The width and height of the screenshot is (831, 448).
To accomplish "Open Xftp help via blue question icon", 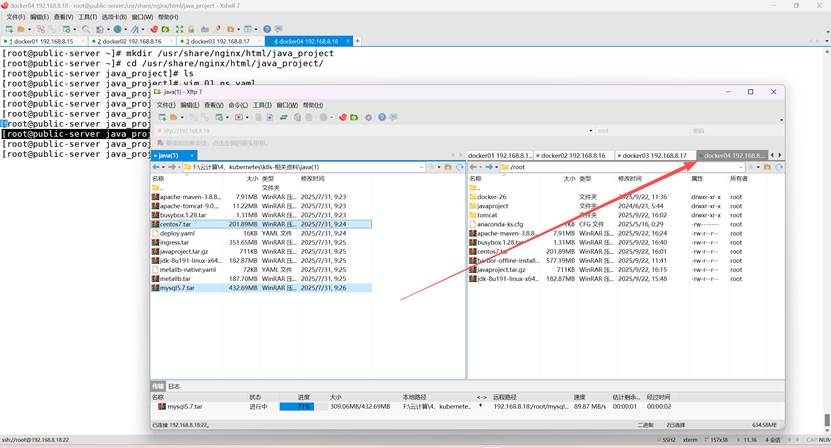I will click(382, 117).
